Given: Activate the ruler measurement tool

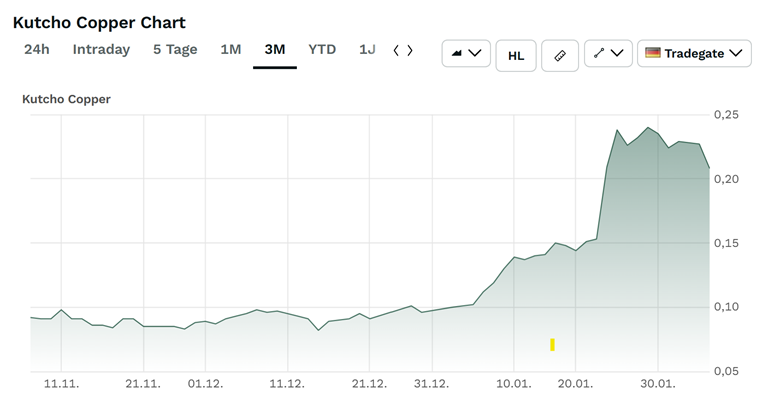Looking at the screenshot, I should point(560,55).
